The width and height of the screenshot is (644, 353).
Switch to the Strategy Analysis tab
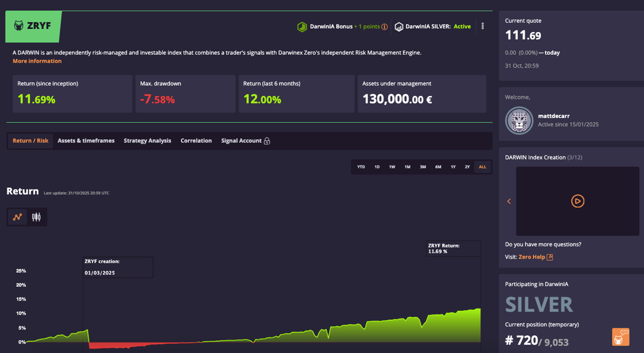pos(147,141)
